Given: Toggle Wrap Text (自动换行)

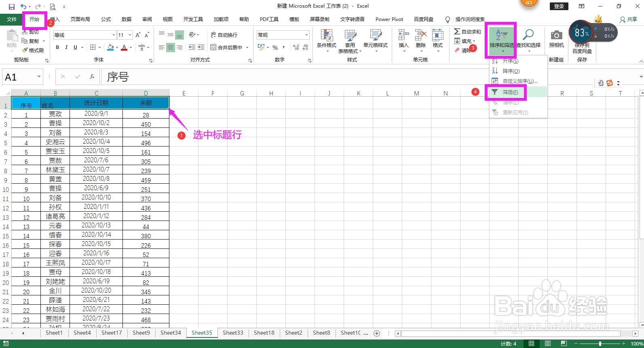Looking at the screenshot, I should tap(224, 35).
